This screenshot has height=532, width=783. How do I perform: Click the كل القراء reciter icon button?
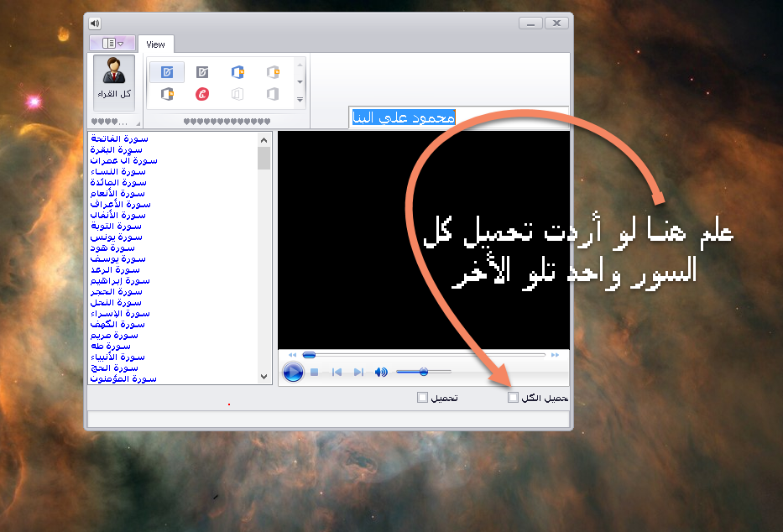tap(113, 83)
